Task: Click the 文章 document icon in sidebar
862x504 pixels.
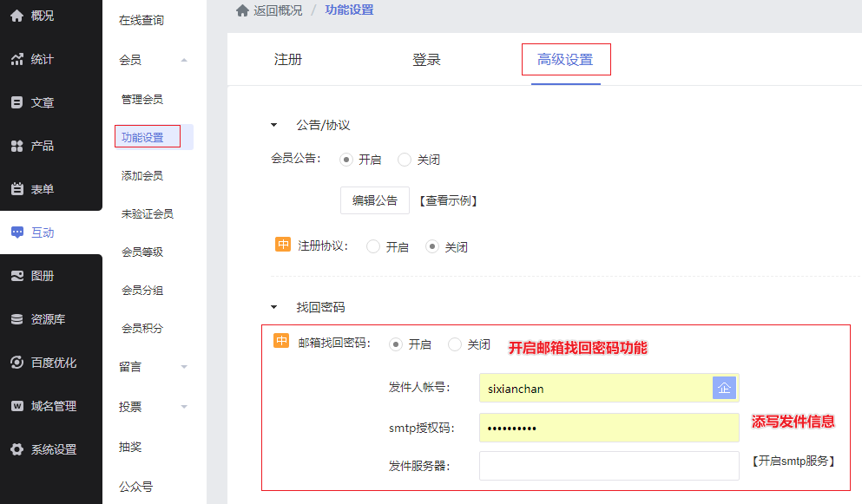Action: (x=16, y=102)
